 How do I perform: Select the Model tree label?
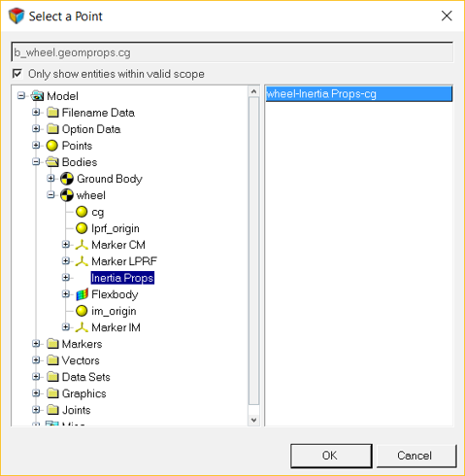tap(62, 96)
